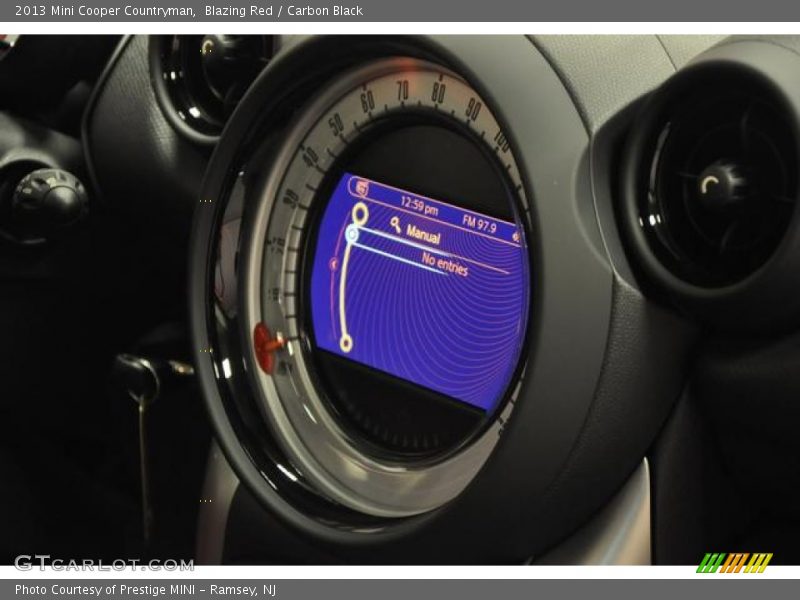Tap the No entries message

444,264
